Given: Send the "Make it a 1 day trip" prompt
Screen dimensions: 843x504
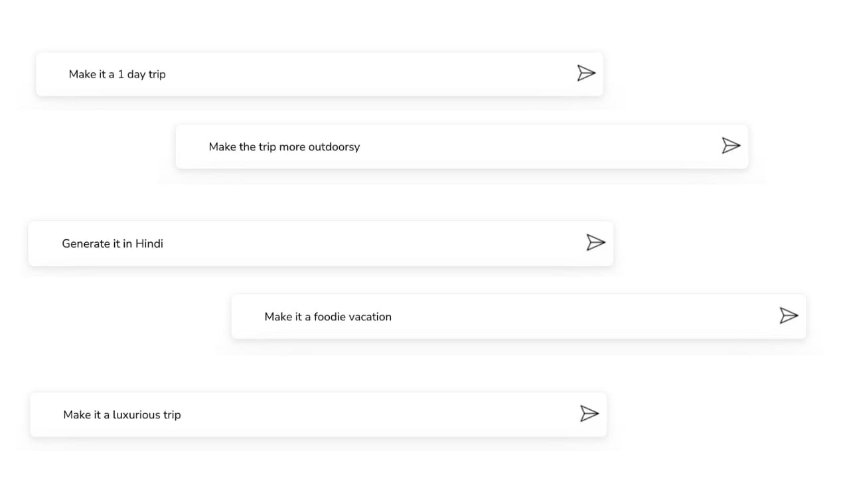Looking at the screenshot, I should point(586,73).
